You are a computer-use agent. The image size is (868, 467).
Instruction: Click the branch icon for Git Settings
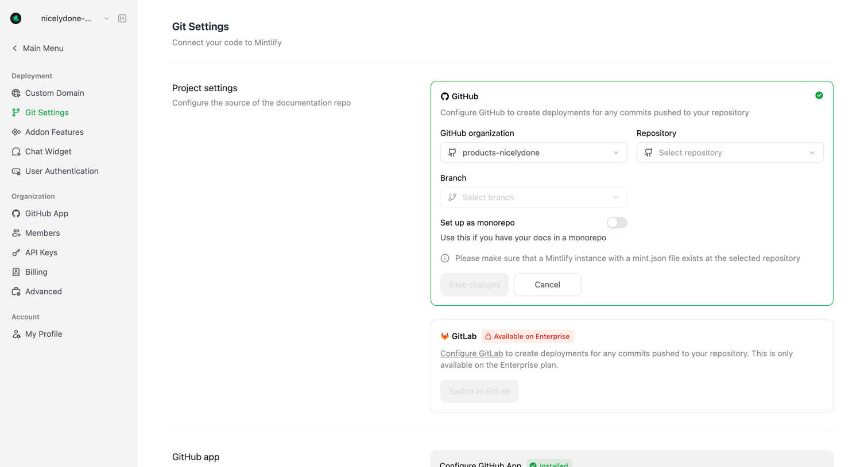(16, 112)
